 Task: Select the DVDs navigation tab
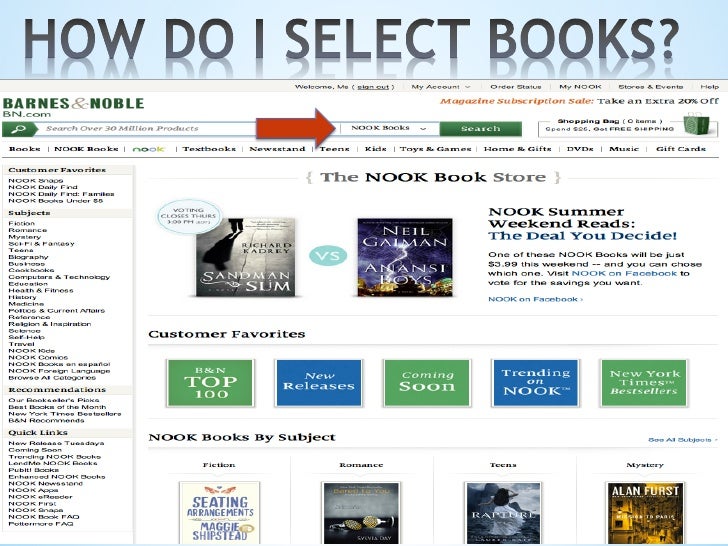click(580, 149)
